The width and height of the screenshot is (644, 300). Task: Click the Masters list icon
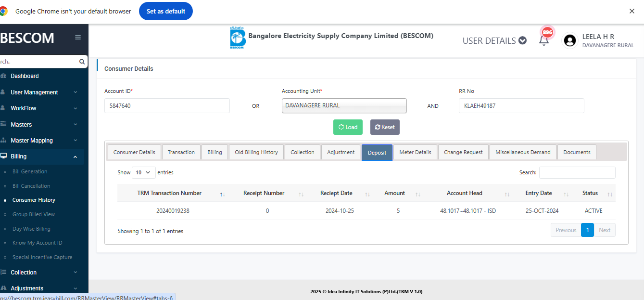tap(3, 124)
